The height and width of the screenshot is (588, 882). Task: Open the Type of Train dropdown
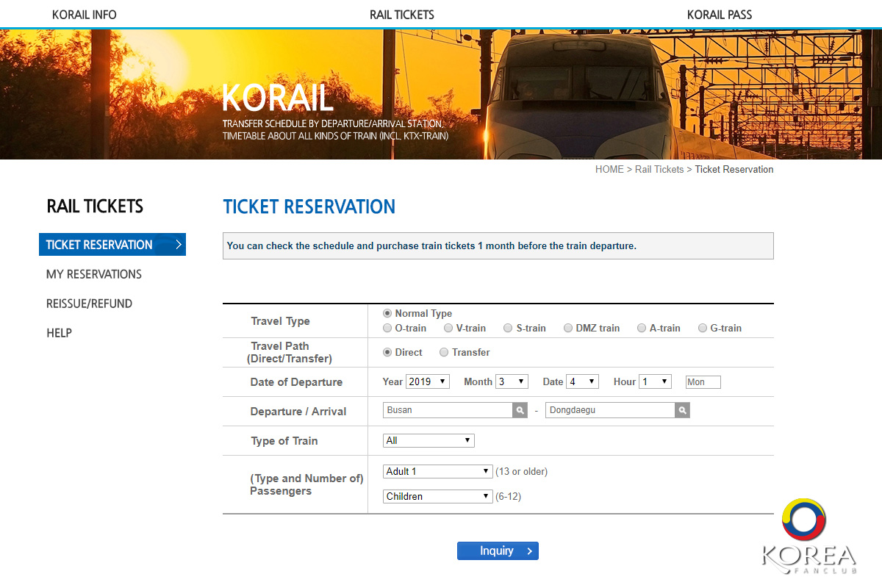429,440
